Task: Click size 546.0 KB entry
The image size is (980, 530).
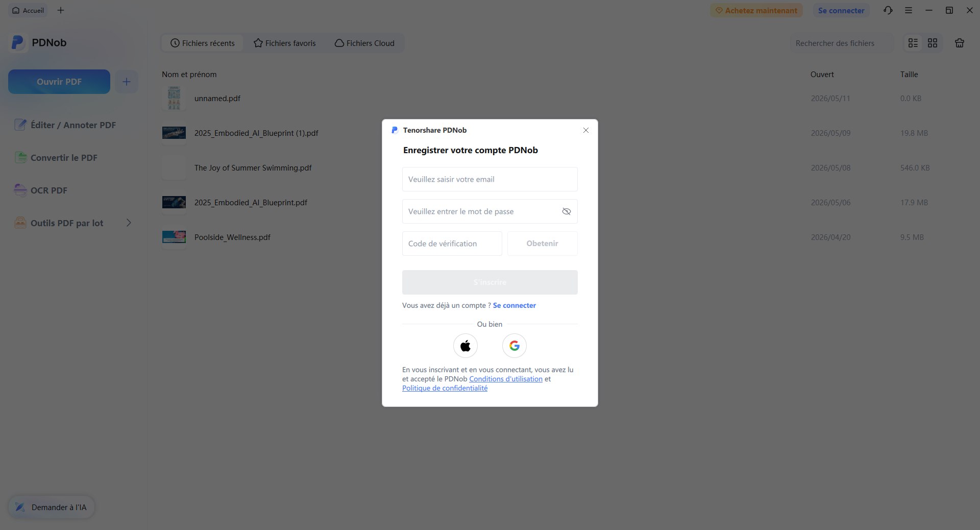Action: (915, 168)
